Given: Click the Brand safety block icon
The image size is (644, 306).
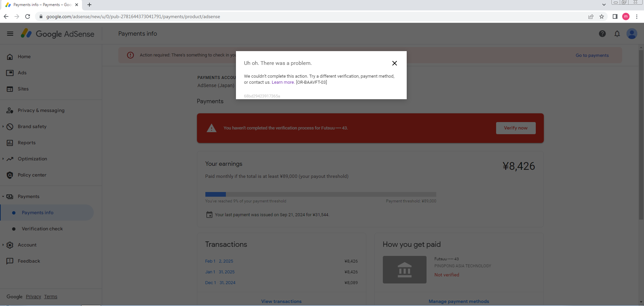Looking at the screenshot, I should 10,126.
